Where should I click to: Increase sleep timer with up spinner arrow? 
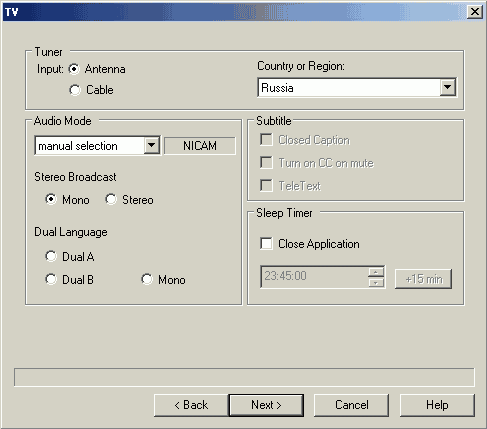(x=376, y=272)
